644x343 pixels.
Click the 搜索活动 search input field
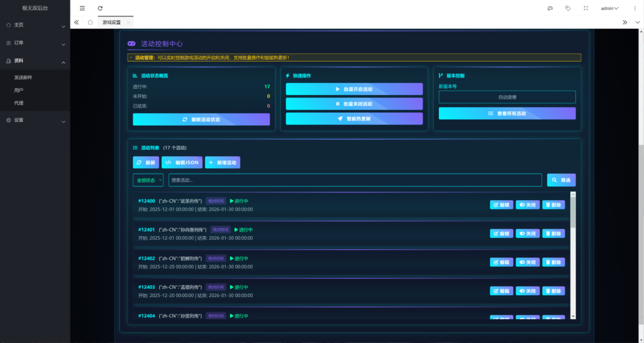[x=355, y=180]
